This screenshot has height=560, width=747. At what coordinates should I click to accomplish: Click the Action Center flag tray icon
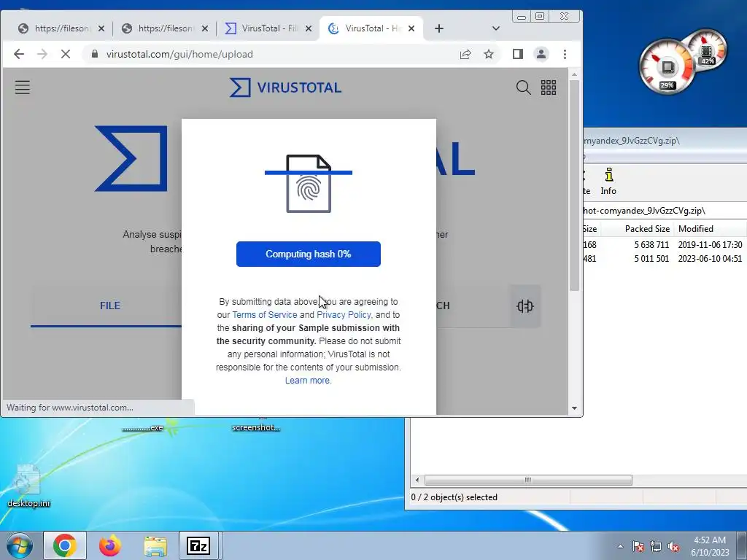point(638,547)
